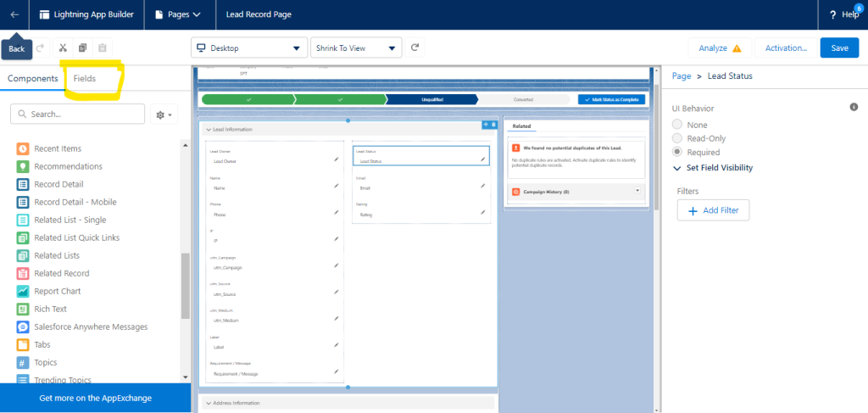The image size is (868, 413).
Task: Click the Activation button
Action: (x=786, y=48)
